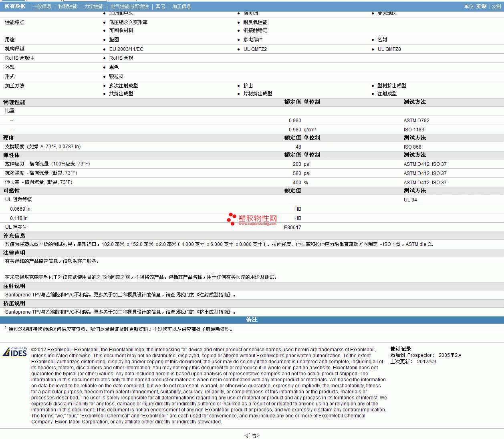The width and height of the screenshot is (504, 439).
Task: Open the 所有数据 tab
Action: [x=15, y=6]
